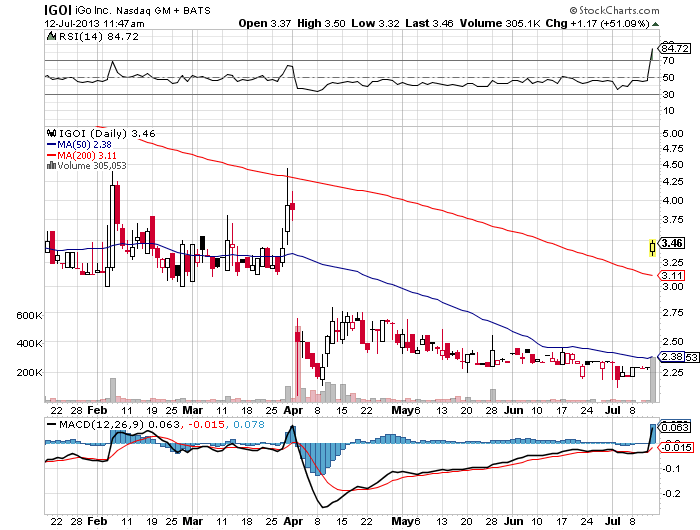
Task: Click the candlestick icon beside IGOI (Daily)
Action: click(52, 133)
